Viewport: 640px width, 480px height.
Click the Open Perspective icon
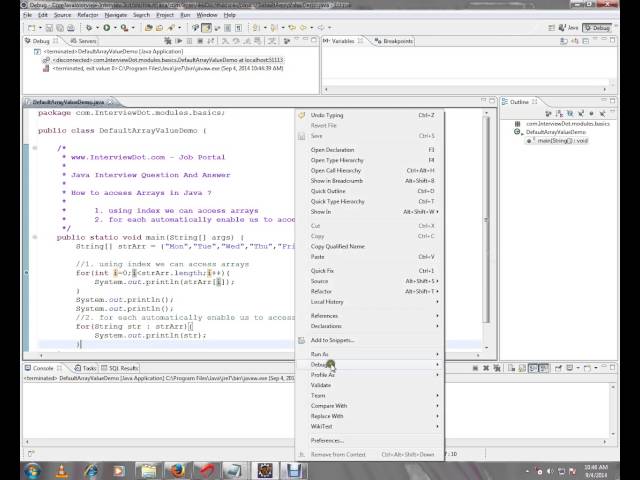(551, 28)
